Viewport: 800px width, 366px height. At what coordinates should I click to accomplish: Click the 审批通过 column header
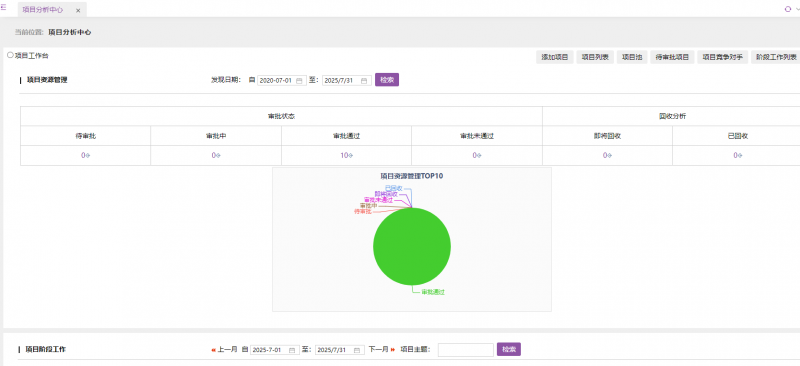(x=346, y=136)
